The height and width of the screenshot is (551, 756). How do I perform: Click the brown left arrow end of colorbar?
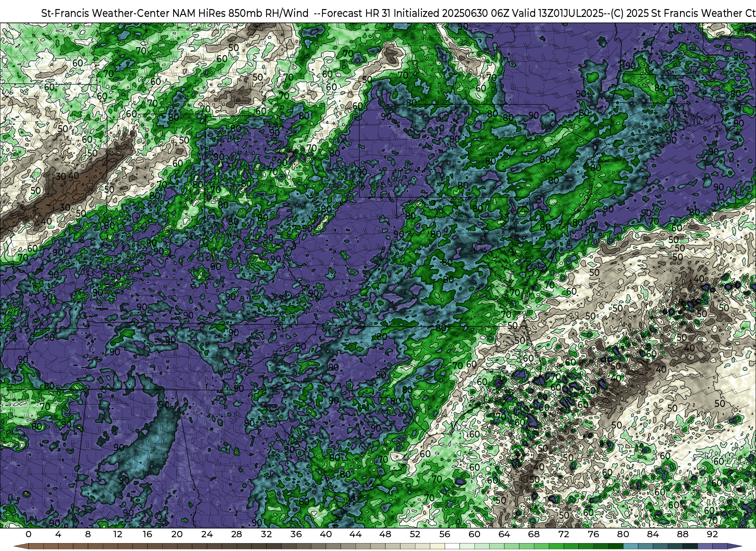pos(21,547)
